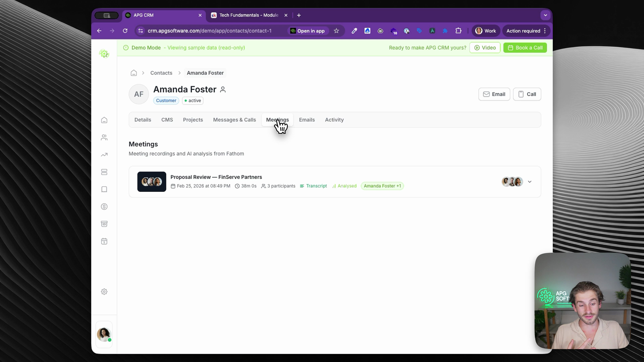Expand the Proposal Review meeting row

tap(529, 182)
